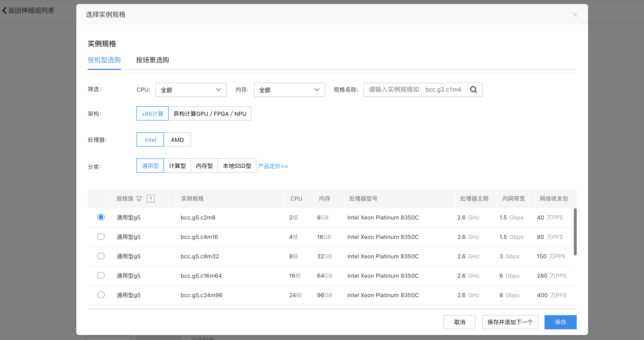Click the blue 保存 button
644x340 pixels.
click(x=561, y=322)
